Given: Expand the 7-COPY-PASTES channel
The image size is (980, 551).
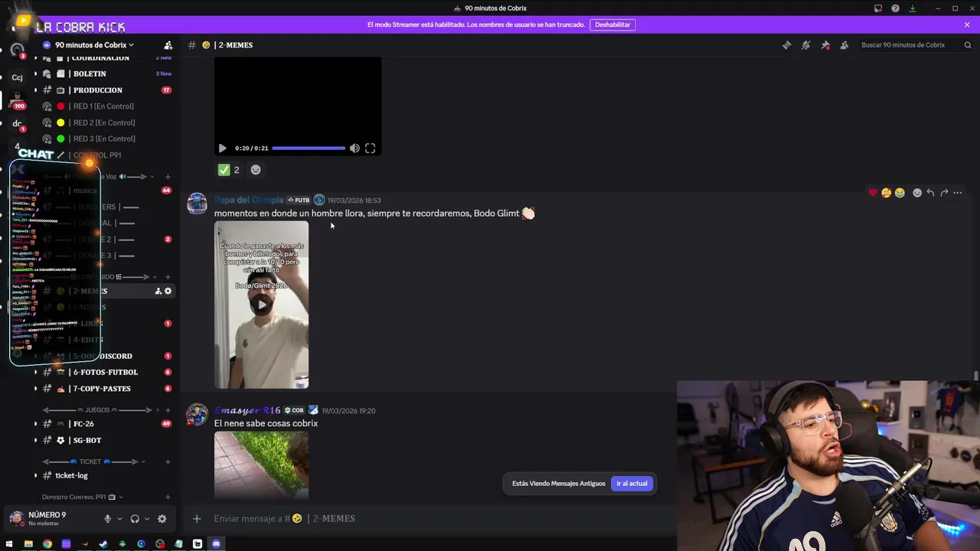Looking at the screenshot, I should point(35,389).
